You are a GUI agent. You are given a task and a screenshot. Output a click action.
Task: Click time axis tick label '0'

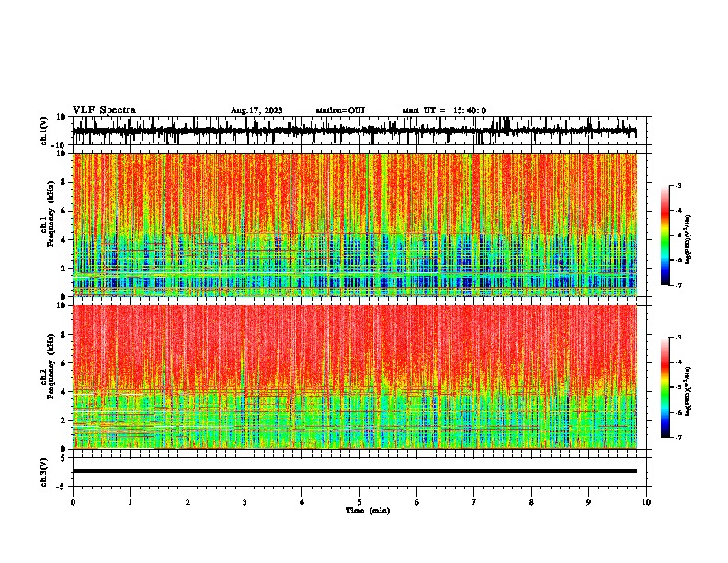click(x=73, y=502)
